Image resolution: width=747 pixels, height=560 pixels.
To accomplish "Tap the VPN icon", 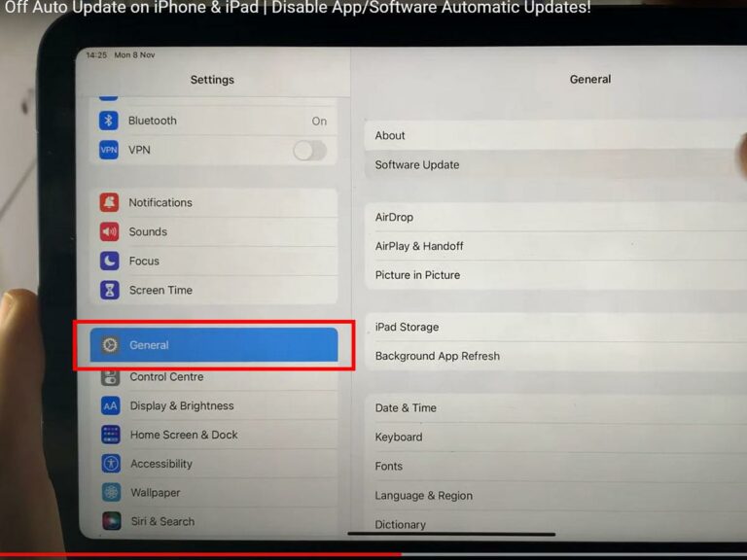I will pos(109,150).
